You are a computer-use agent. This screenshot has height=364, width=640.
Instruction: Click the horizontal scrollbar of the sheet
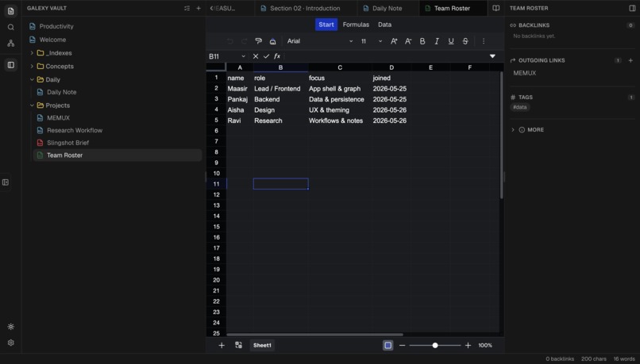pos(314,335)
